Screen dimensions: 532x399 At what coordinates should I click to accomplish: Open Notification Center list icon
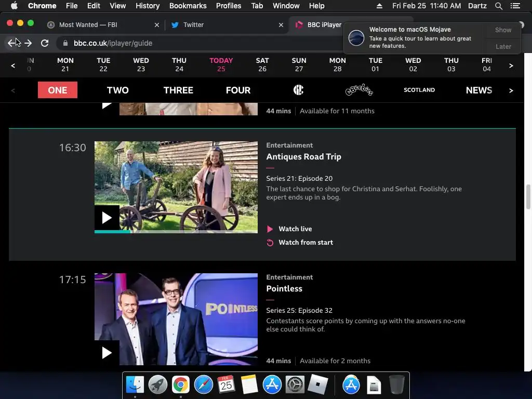(x=515, y=6)
